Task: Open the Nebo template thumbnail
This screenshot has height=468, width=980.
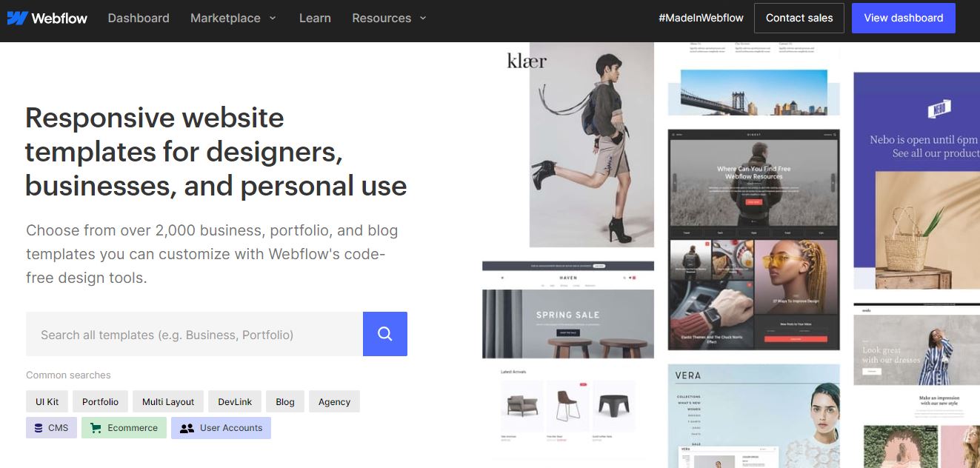Action: coord(916,181)
